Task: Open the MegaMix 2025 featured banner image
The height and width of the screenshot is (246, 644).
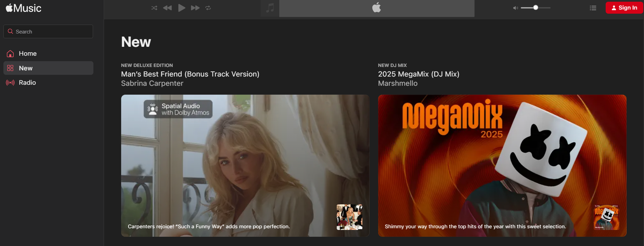Action: [502, 166]
